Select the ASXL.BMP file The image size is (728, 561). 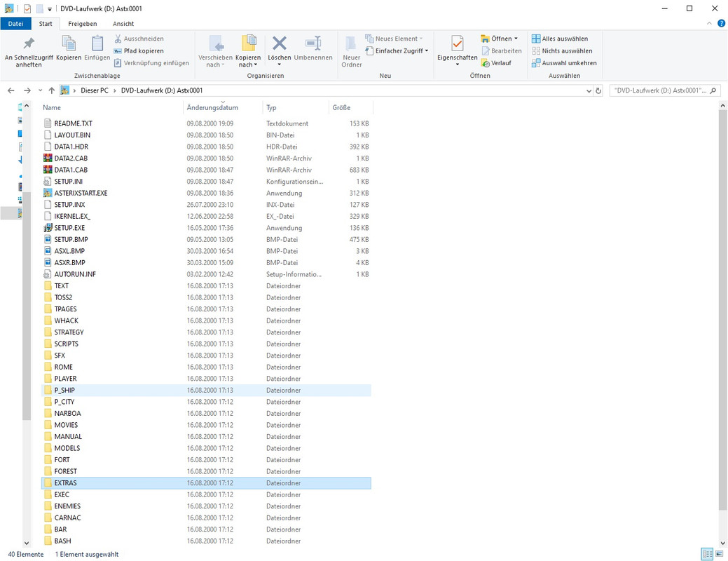coord(206,251)
